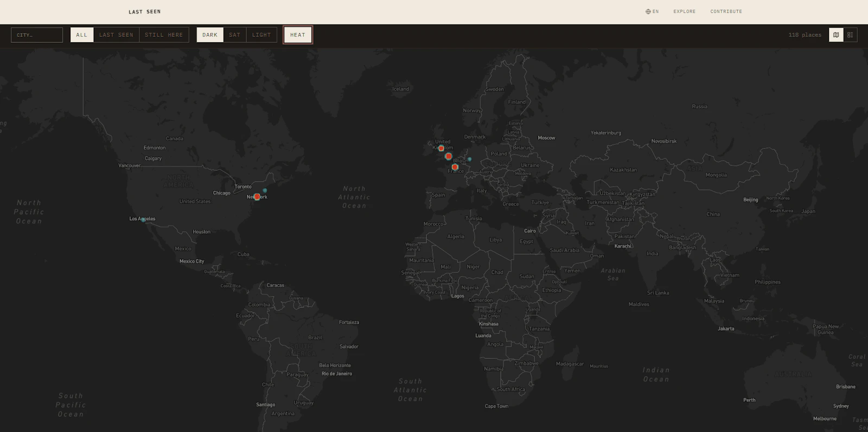Click the Cairo map label

(x=530, y=231)
